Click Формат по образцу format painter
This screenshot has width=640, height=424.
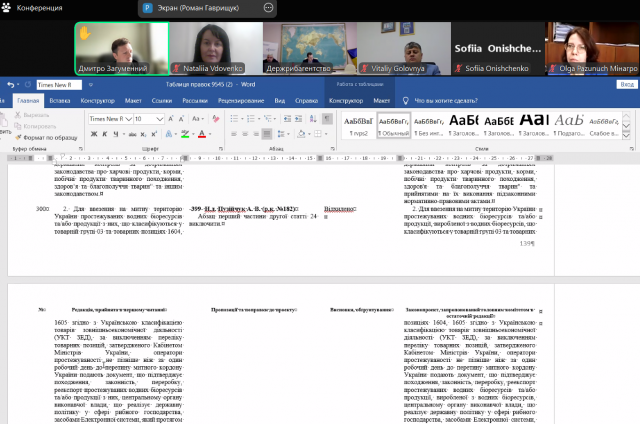click(46, 138)
